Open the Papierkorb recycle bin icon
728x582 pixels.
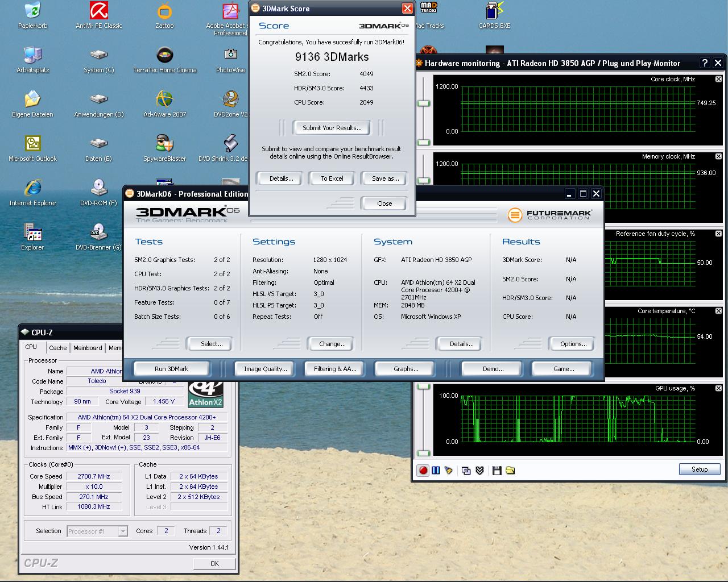coord(32,15)
